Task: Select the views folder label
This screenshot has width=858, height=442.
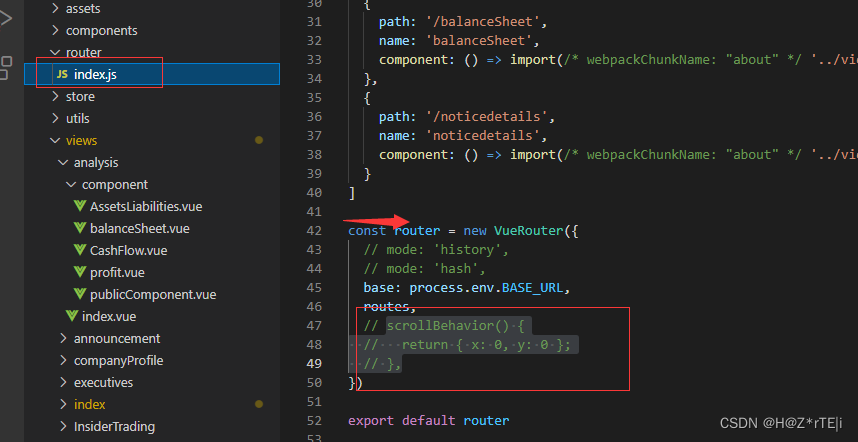Action: pos(82,141)
